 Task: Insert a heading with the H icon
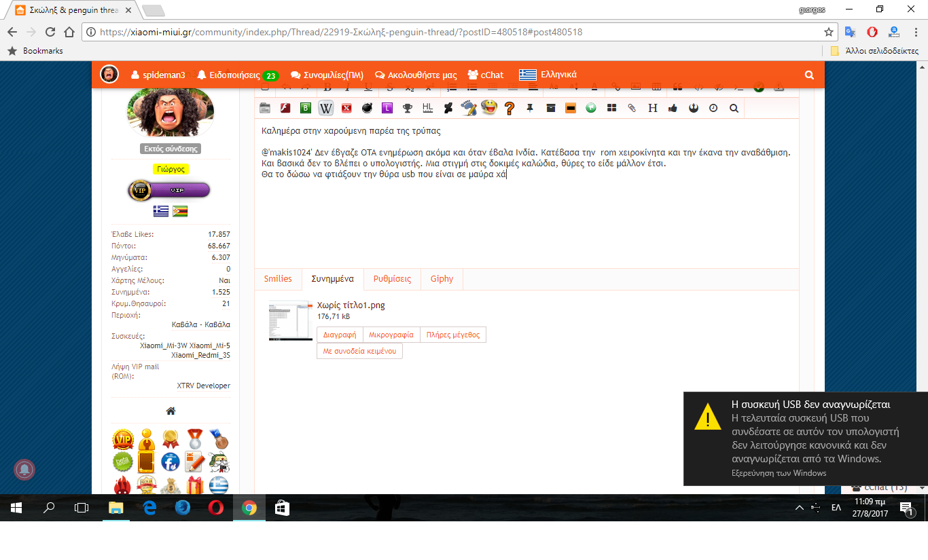tap(652, 108)
